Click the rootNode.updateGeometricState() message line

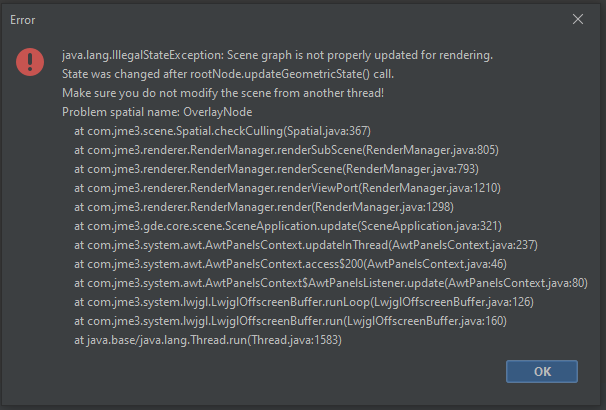228,74
